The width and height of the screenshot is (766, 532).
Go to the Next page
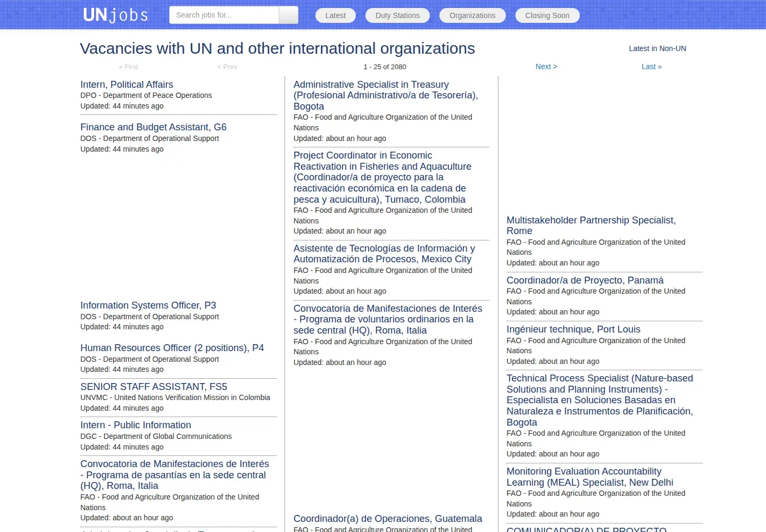tap(546, 66)
